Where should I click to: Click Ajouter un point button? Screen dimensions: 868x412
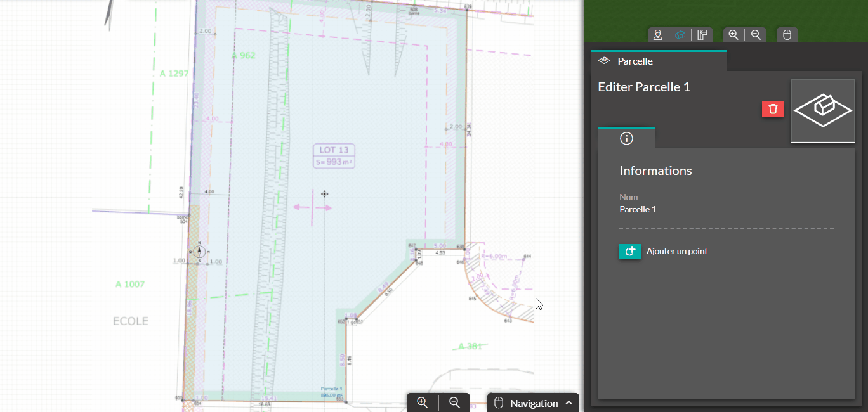(630, 252)
